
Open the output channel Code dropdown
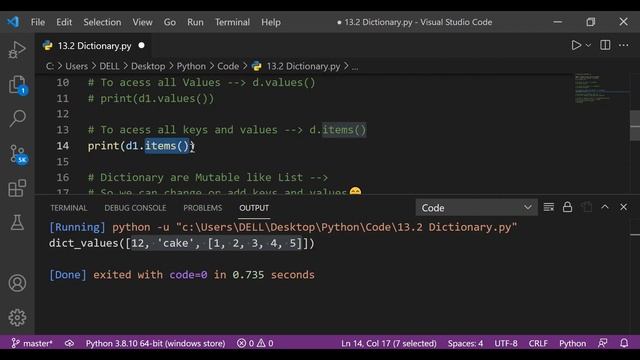[x=476, y=208]
